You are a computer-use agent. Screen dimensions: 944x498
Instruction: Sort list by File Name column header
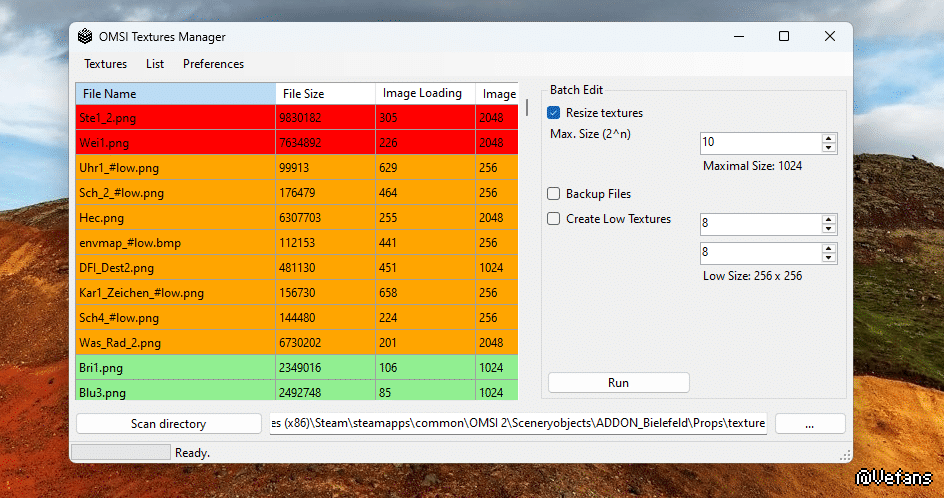tap(175, 94)
